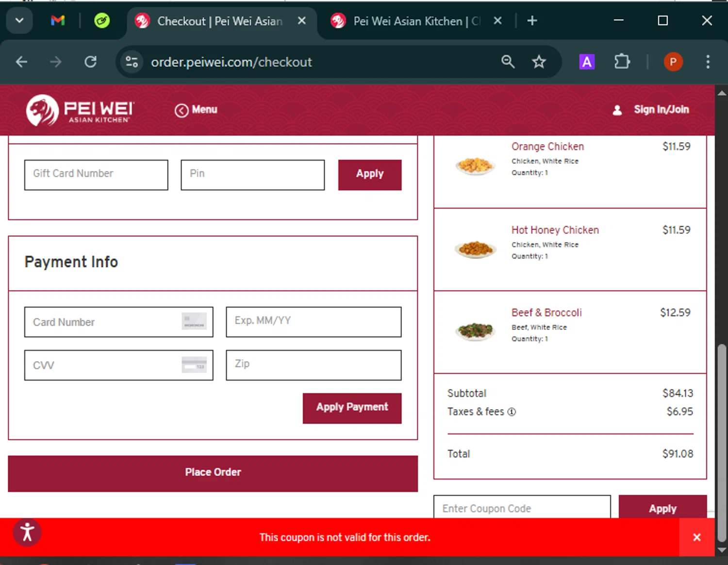Close the Checkout | Pei Wei tab
The height and width of the screenshot is (565, 728).
tap(302, 21)
